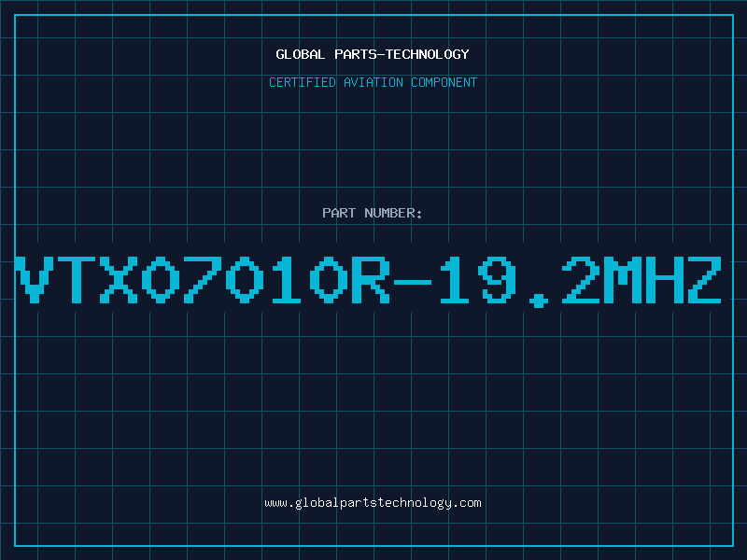Click the 'PART NUMBER:' label
Viewport: 747px width, 560px height.
point(373,213)
